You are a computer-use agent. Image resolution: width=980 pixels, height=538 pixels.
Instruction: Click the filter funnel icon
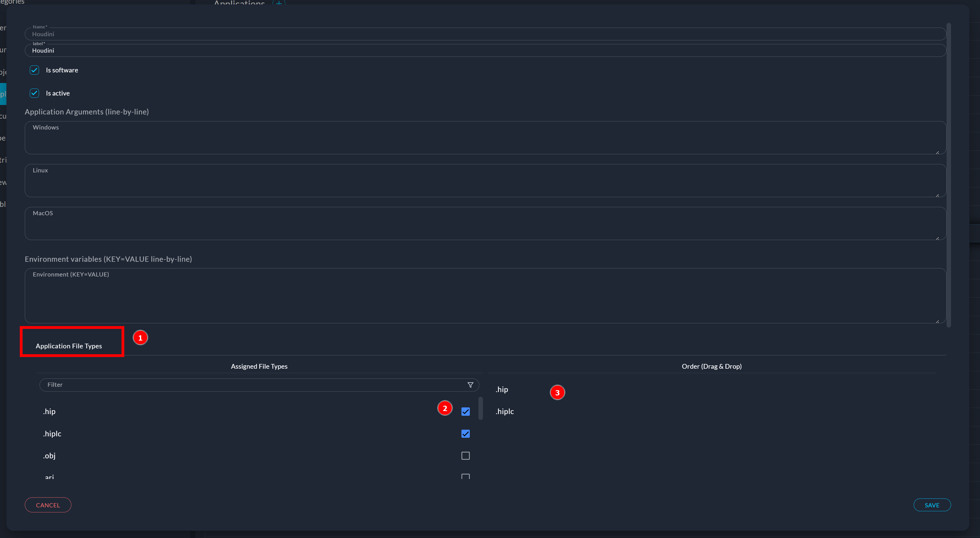tap(470, 385)
